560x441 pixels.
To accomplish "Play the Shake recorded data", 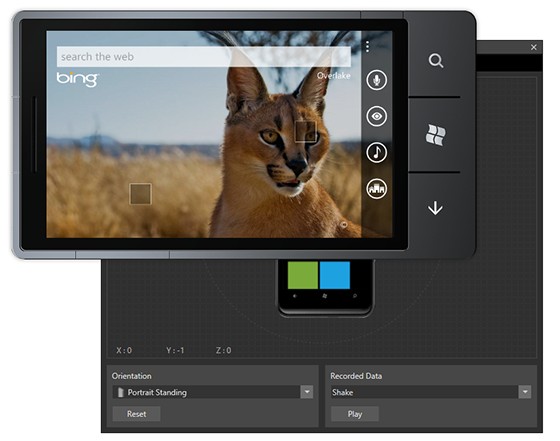I will [x=355, y=414].
